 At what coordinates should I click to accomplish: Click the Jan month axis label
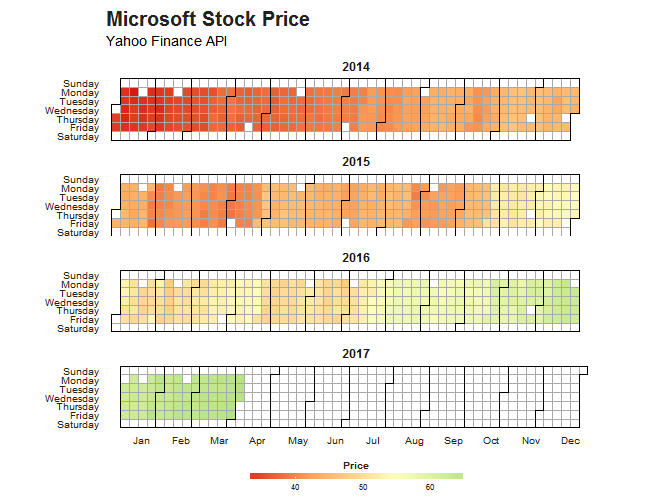141,441
